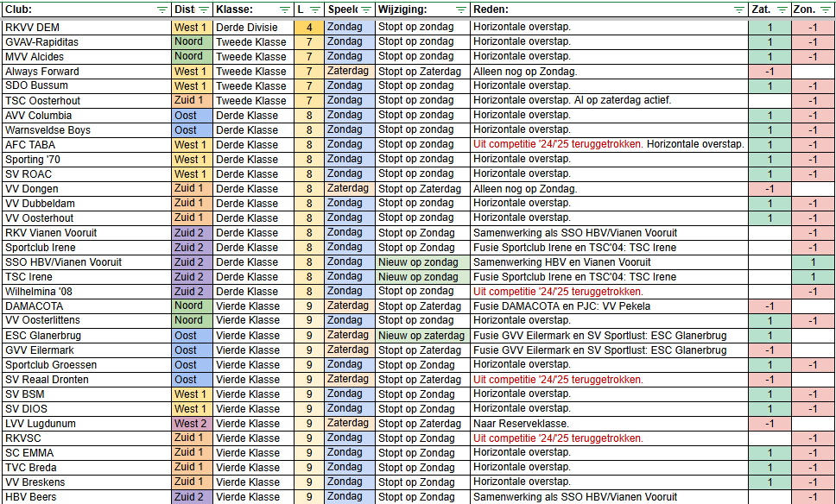Open the Club column filter dropdown

[x=162, y=9]
